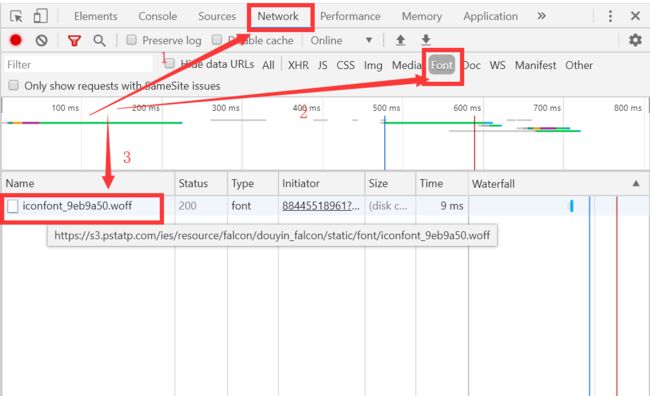Toggle the device toolbar icon
Image resolution: width=650 pixels, height=396 pixels.
tap(41, 16)
